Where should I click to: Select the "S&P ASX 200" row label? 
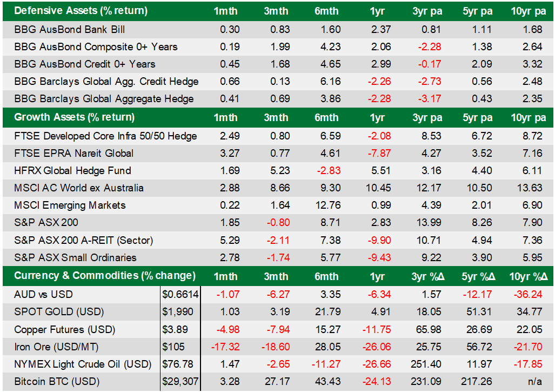pyautogui.click(x=46, y=223)
